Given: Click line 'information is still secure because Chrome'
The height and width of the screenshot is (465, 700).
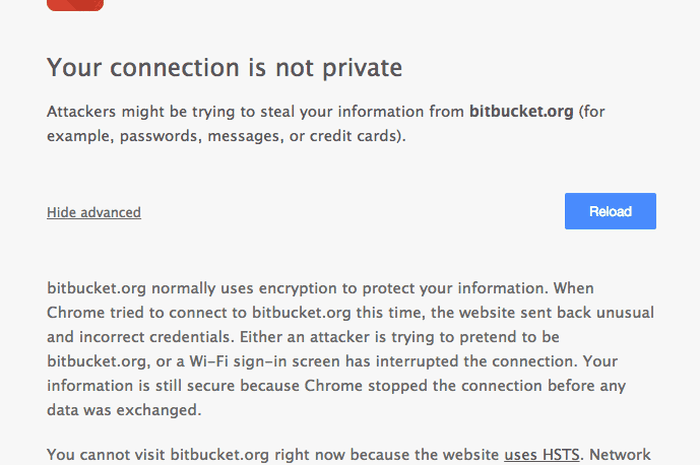Looking at the screenshot, I should click(336, 386).
